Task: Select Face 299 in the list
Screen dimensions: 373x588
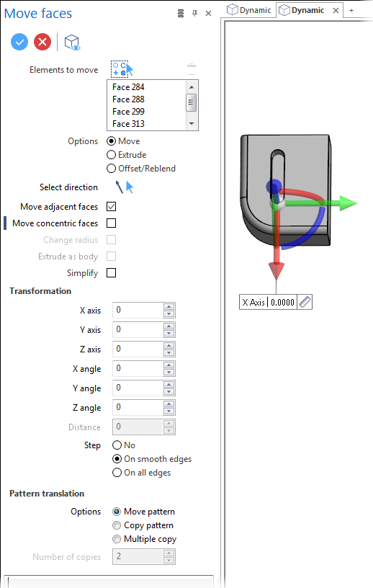Action: point(128,112)
